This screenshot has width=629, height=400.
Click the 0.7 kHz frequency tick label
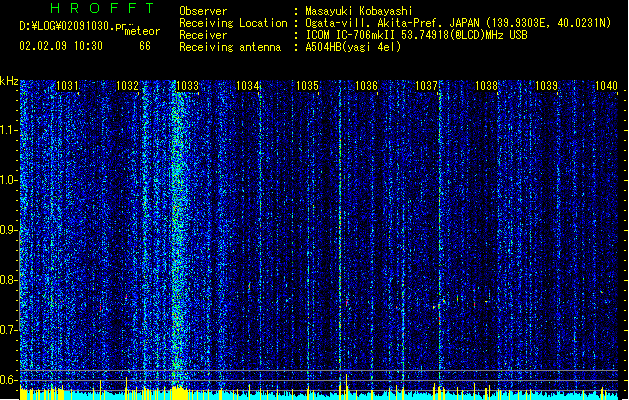tap(8, 330)
